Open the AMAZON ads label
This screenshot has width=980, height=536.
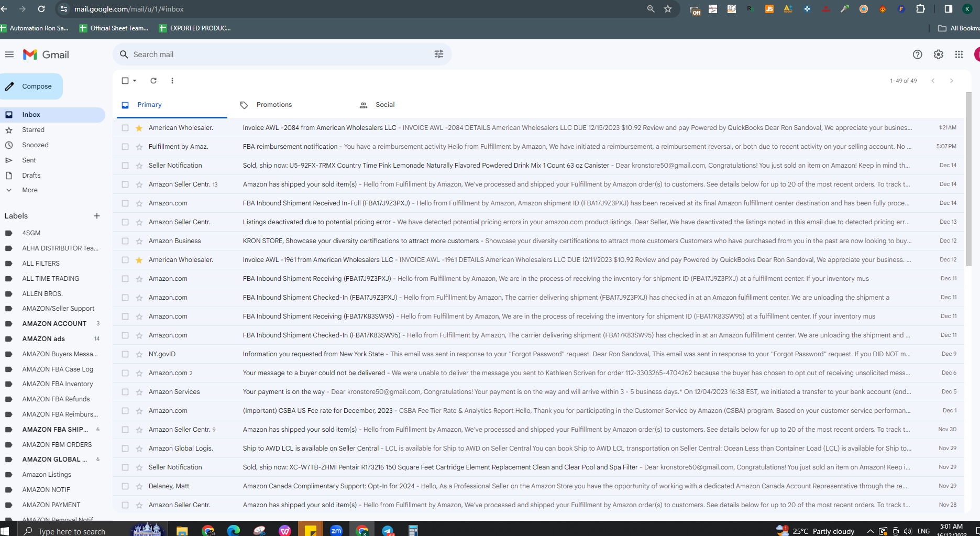coord(43,339)
